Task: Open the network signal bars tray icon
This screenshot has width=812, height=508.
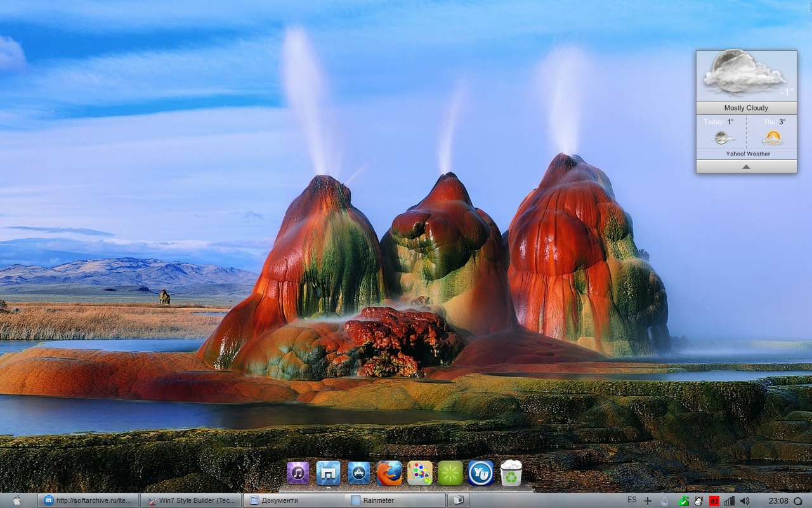Action: [730, 501]
